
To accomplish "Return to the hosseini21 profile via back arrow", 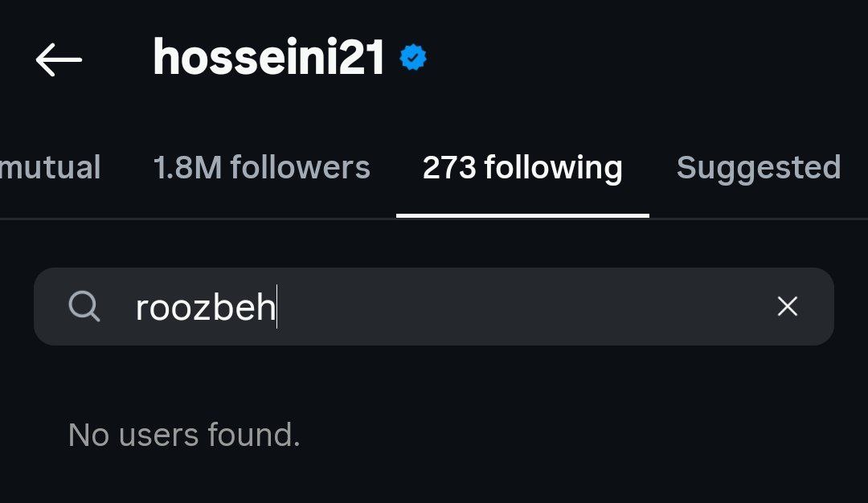I will pos(59,59).
